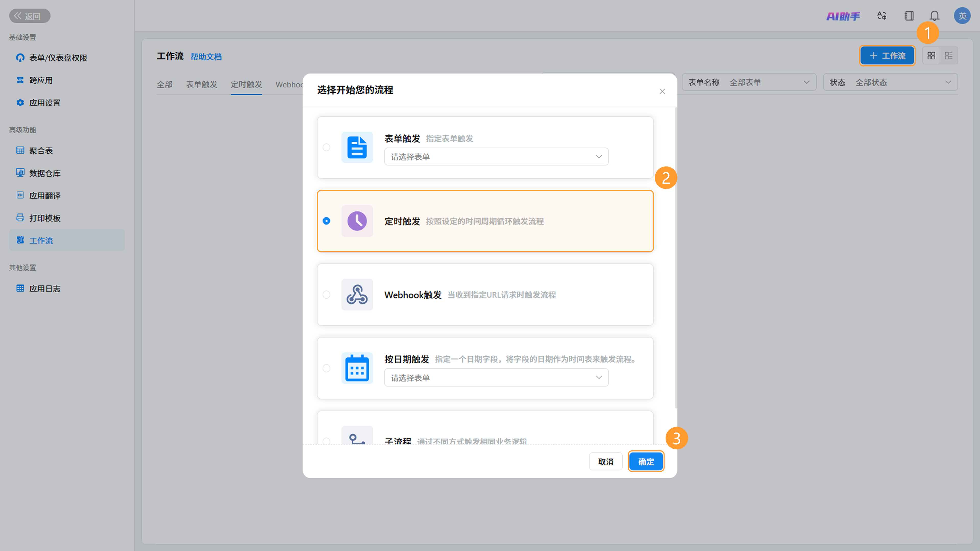Click the 数据仓库 icon
The width and height of the screenshot is (980, 551).
(20, 173)
